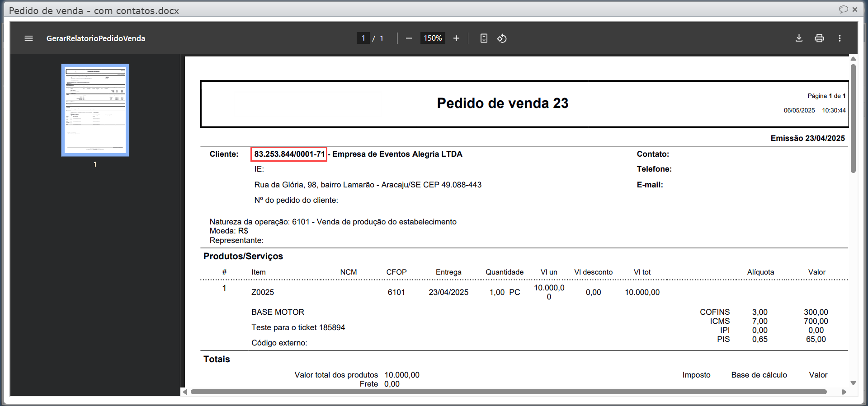The image size is (868, 406).
Task: Click 'Teste para o ticket 185894'
Action: [298, 327]
